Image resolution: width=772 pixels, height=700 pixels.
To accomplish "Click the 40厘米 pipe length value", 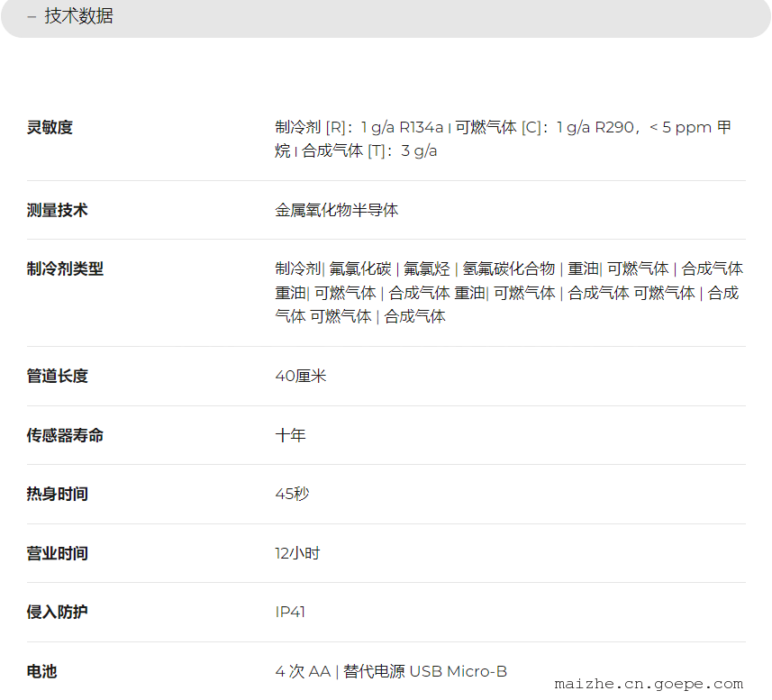I will (300, 377).
